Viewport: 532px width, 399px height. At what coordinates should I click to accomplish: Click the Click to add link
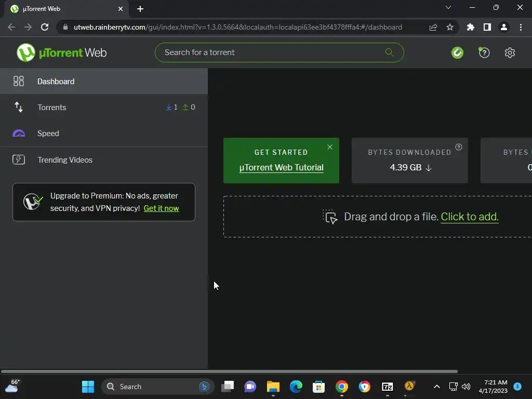click(x=470, y=217)
